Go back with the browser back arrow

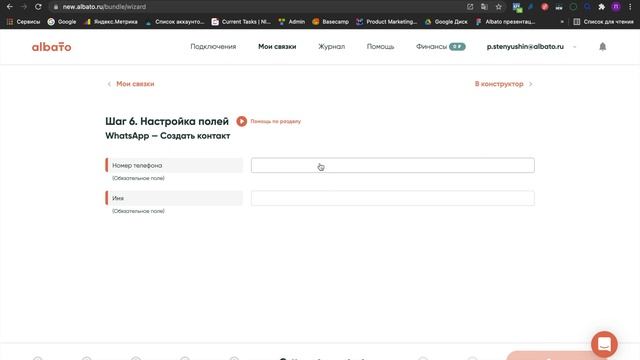pos(9,7)
